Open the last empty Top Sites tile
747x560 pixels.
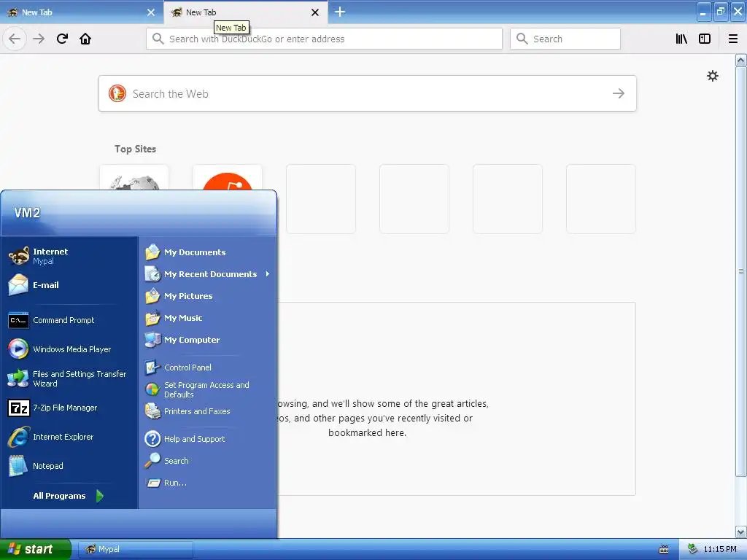click(601, 199)
